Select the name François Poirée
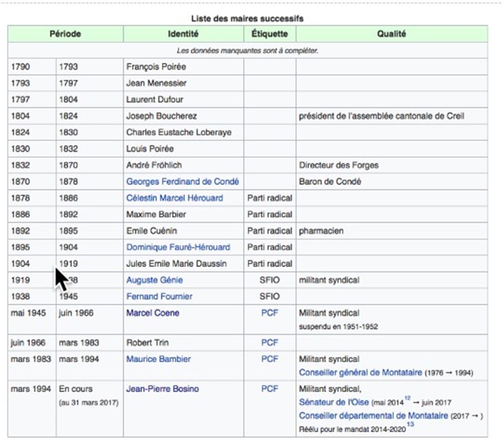The height and width of the screenshot is (448, 503). point(156,67)
